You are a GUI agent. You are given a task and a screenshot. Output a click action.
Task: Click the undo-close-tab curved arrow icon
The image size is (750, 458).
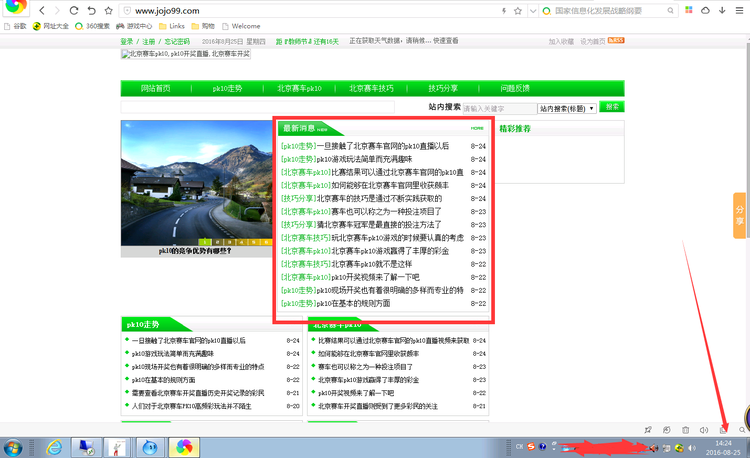91,11
